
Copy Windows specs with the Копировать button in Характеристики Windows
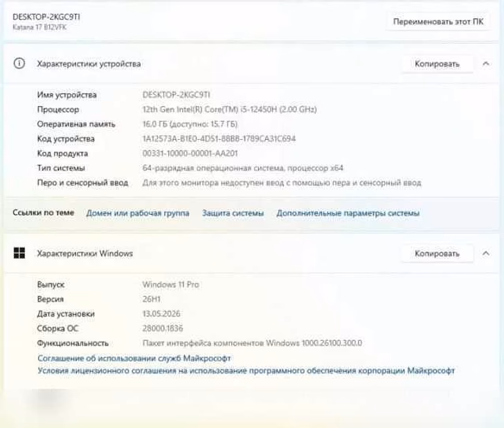click(437, 253)
